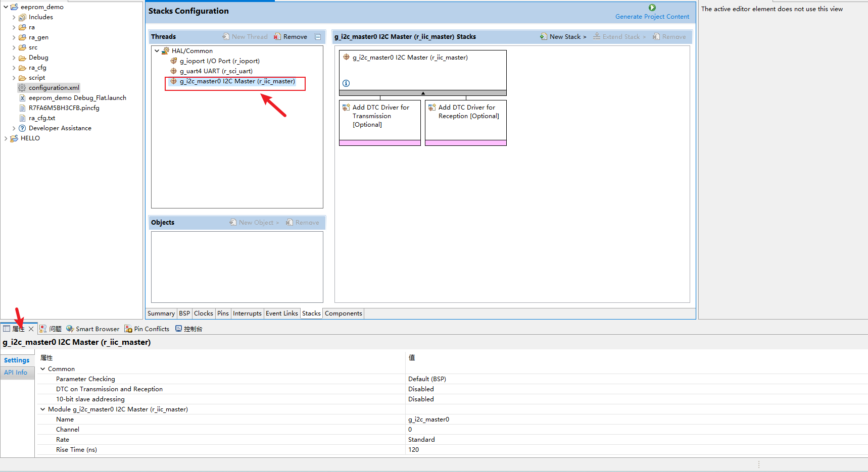Click the Generate Project Content green icon
The image size is (868, 472).
(652, 8)
